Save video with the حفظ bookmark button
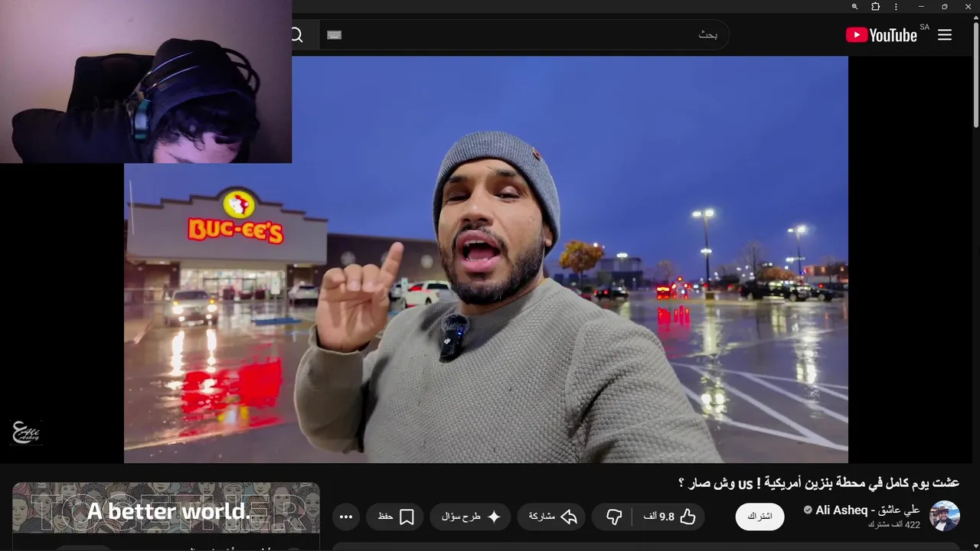Image resolution: width=980 pixels, height=551 pixels. point(395,517)
